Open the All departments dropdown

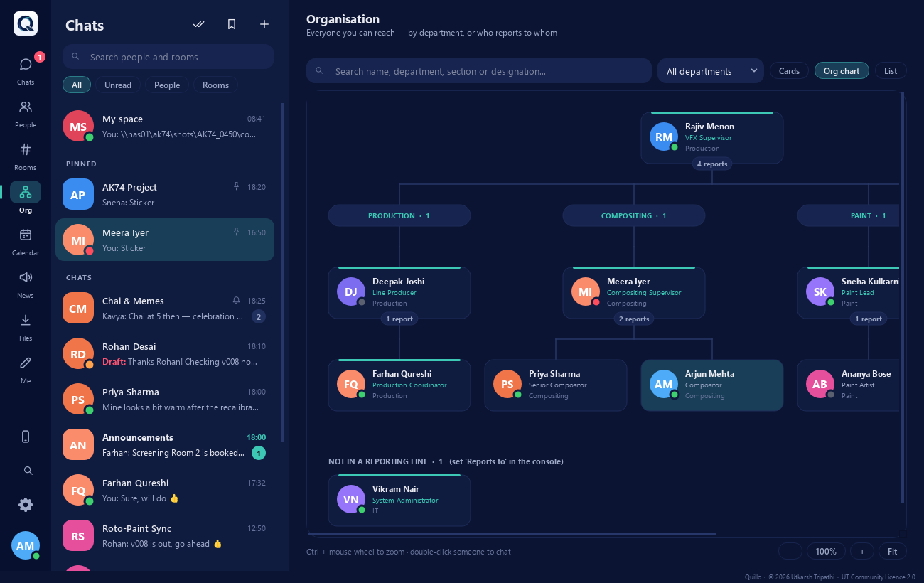tap(711, 71)
